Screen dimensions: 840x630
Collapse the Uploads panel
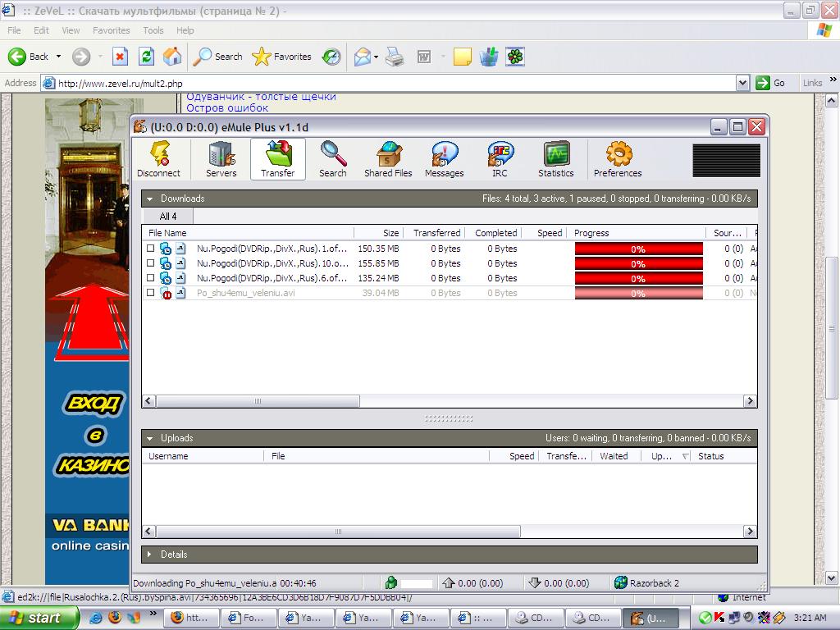[150, 438]
